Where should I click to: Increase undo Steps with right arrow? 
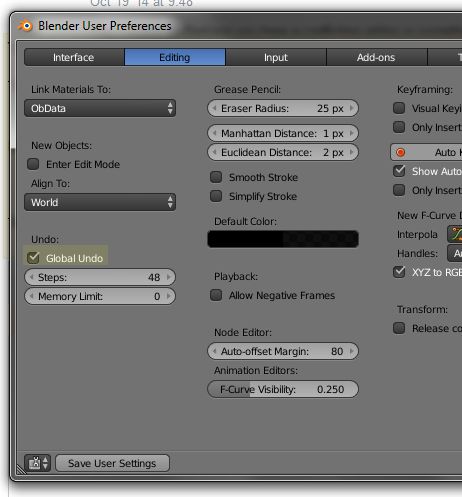coord(168,277)
